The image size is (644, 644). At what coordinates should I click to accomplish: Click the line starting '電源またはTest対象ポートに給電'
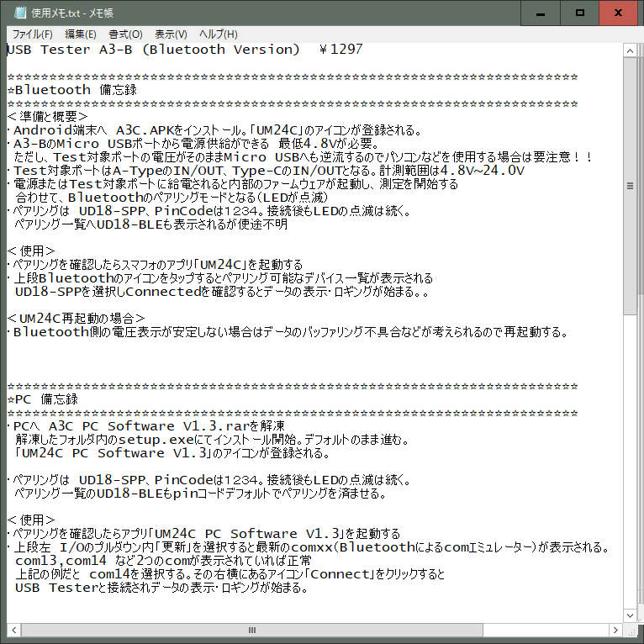[233, 184]
